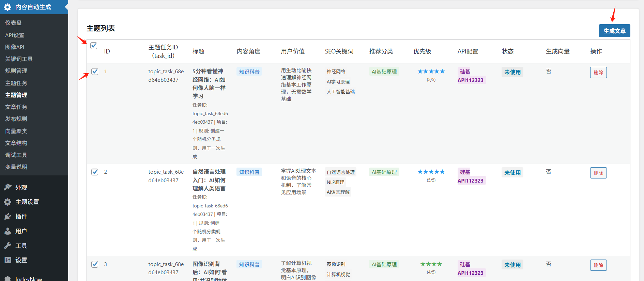Toggle the select-all checkbox in table header
Viewport: 644px width, 281px height.
point(94,46)
